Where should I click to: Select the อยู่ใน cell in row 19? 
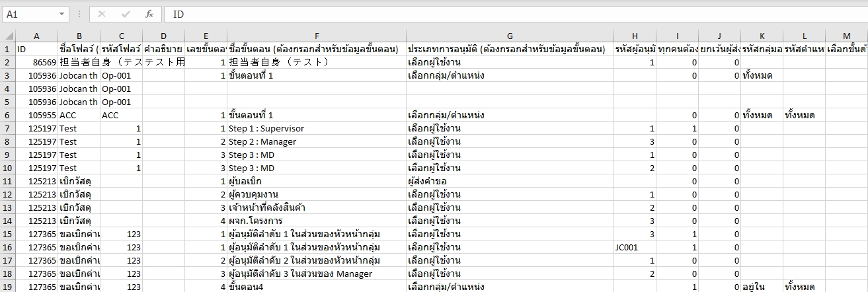click(x=762, y=287)
